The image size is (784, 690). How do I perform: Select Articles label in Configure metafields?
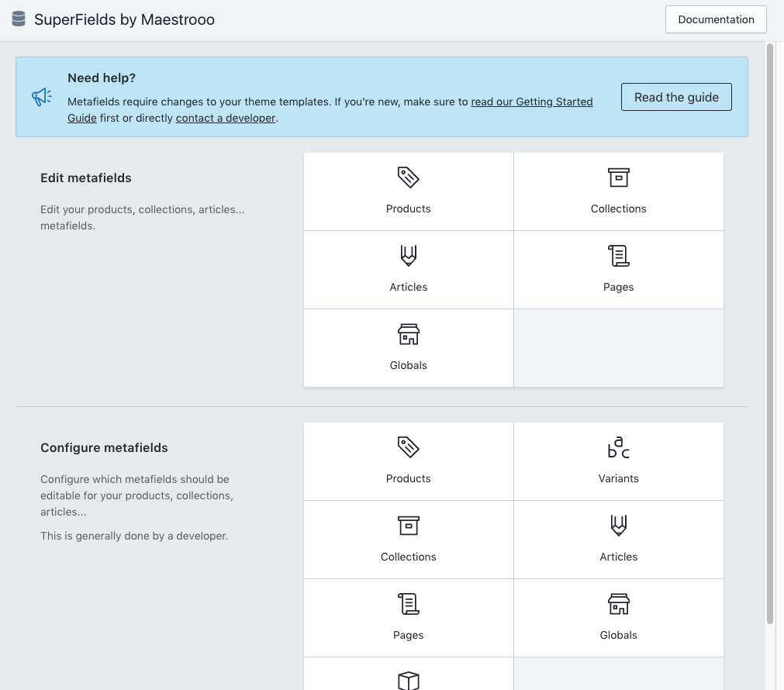point(619,557)
